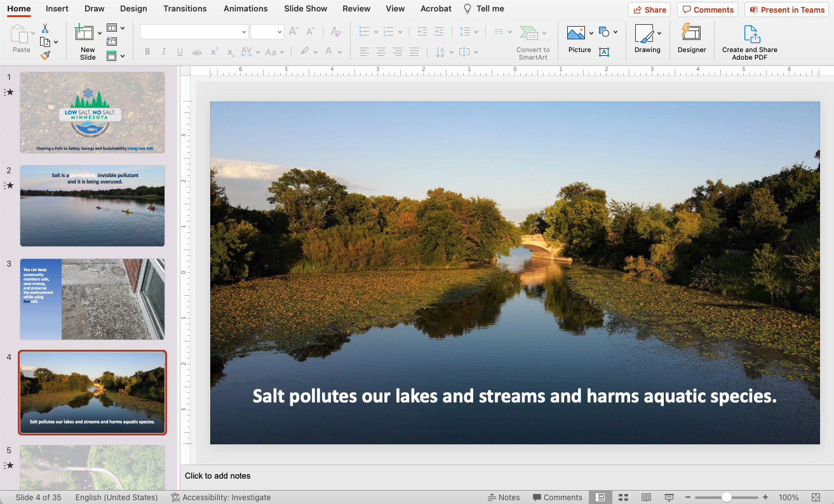834x504 pixels.
Task: Toggle the Notes pane in status bar
Action: tap(504, 498)
